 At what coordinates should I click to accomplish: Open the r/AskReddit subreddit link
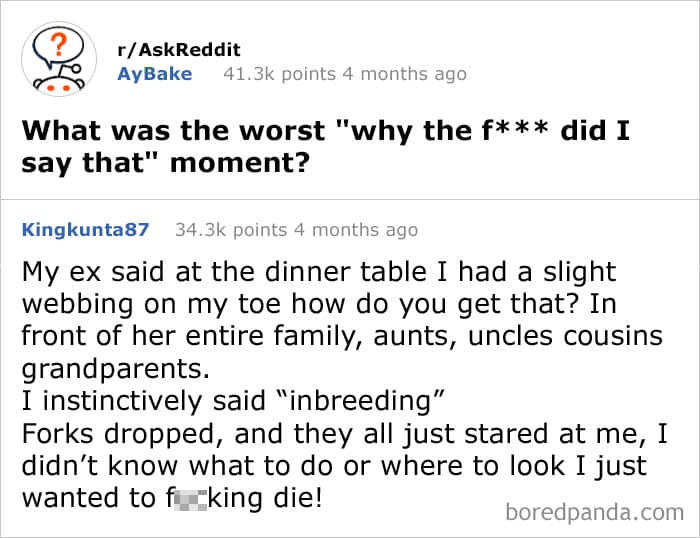(178, 50)
